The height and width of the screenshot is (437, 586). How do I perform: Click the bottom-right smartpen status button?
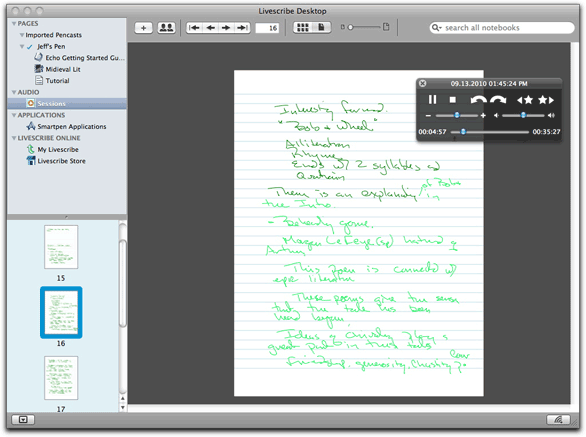tap(558, 420)
